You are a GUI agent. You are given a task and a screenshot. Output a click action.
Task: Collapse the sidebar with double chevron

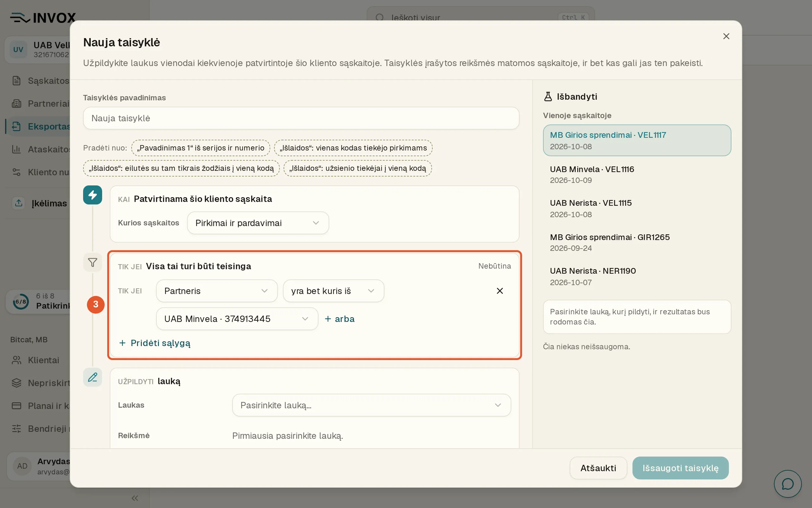click(x=135, y=498)
